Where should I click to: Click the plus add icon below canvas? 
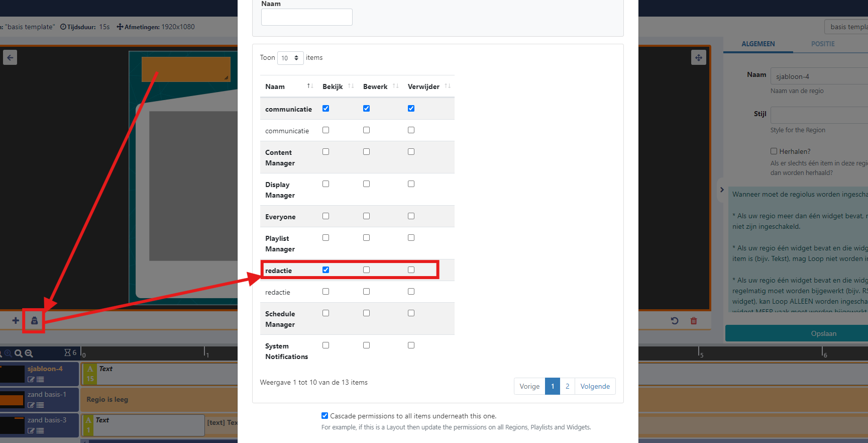pyautogui.click(x=16, y=320)
